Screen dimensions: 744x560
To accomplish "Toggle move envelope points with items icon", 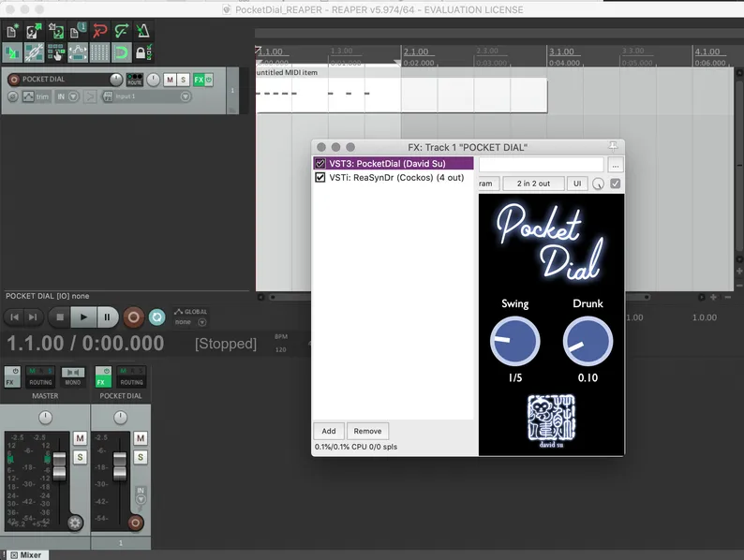I will [x=78, y=52].
